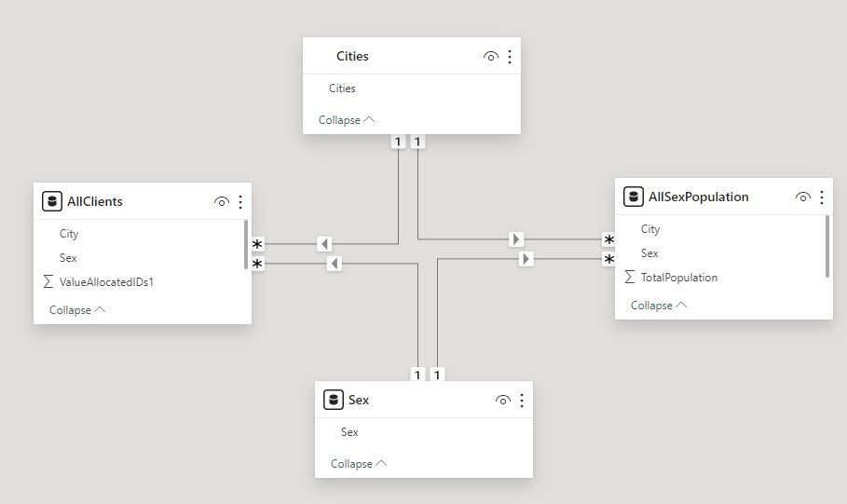The width and height of the screenshot is (847, 504).
Task: Collapse the Cities table card
Action: (347, 120)
